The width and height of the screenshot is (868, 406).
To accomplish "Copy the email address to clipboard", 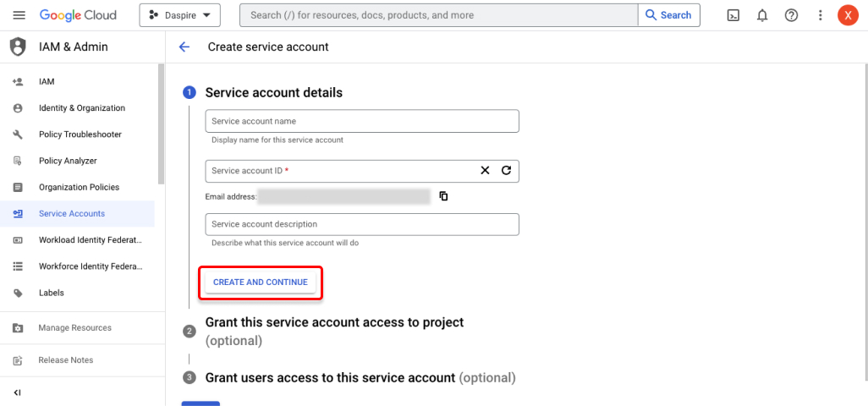I will (443, 195).
